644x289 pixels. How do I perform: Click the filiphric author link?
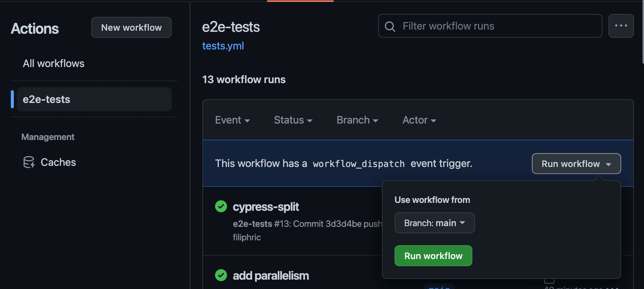click(x=247, y=237)
